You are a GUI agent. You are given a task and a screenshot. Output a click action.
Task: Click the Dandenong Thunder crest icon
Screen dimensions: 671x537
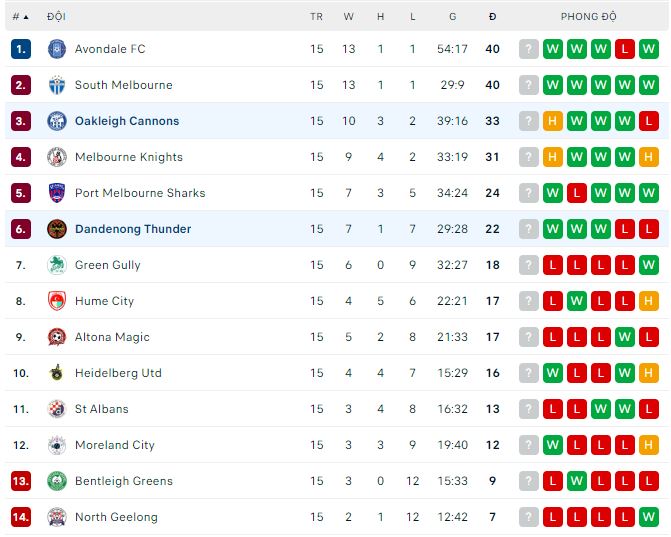click(56, 229)
